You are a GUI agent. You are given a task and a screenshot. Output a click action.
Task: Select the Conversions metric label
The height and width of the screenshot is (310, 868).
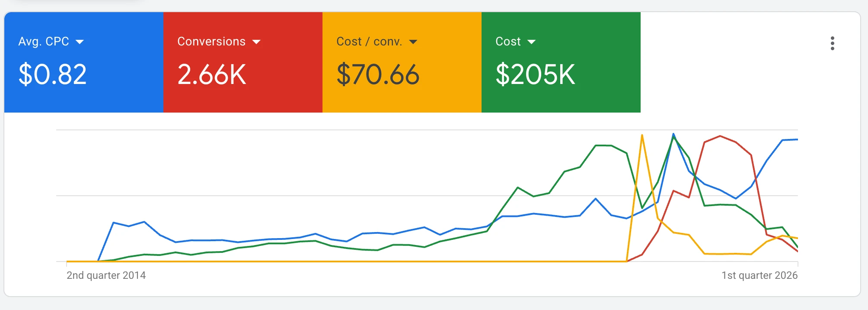[x=211, y=42]
